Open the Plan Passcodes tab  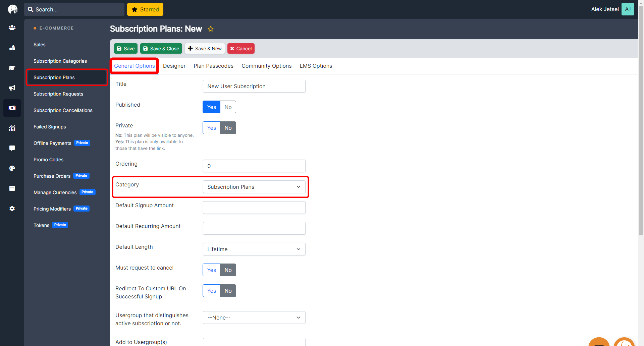(213, 66)
